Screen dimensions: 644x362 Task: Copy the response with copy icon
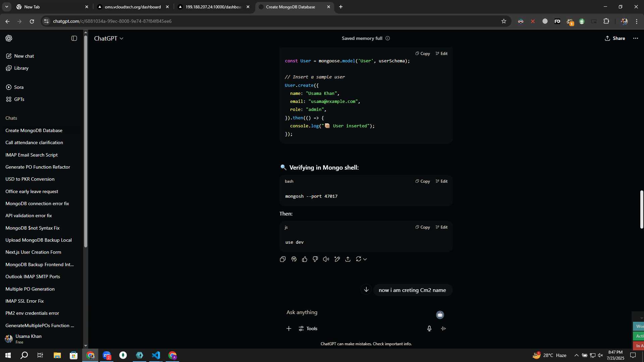[283, 259]
